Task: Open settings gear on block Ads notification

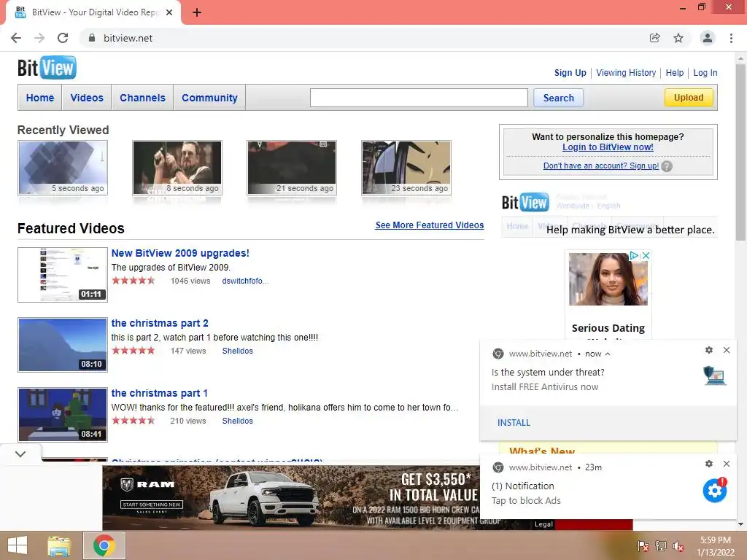Action: [x=709, y=464]
